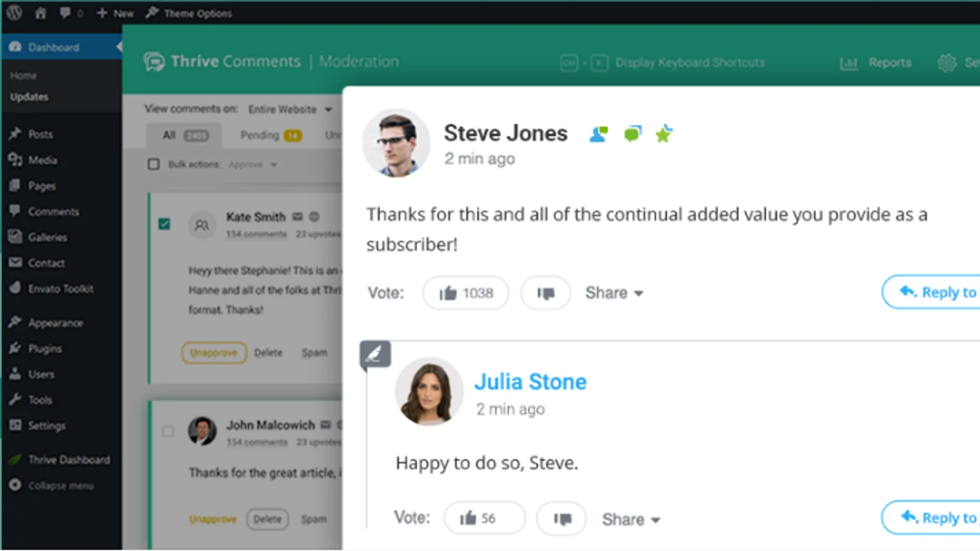Delete Kate Smith's comment
This screenshot has height=551, width=980.
point(268,353)
